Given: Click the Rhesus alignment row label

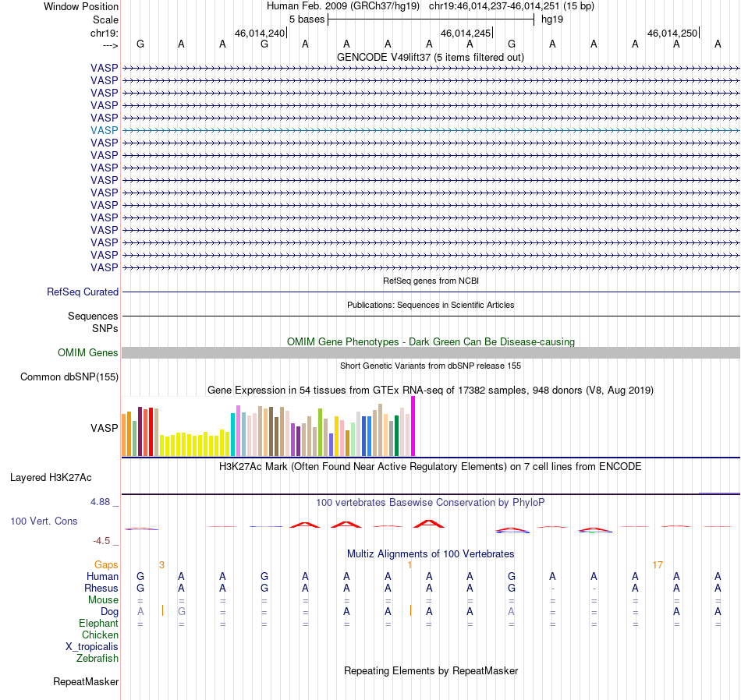Looking at the screenshot, I should pos(101,588).
